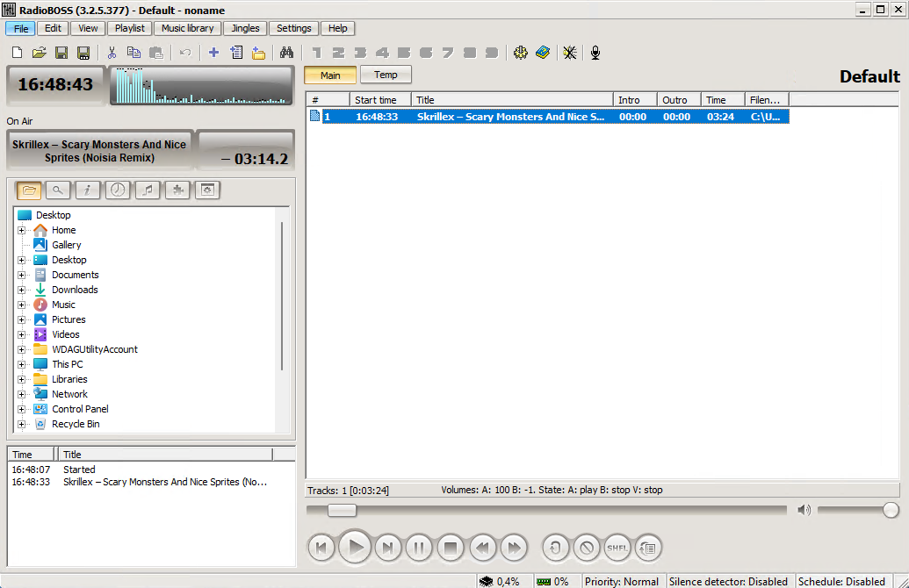Open the clock scheduler panel icon

point(117,190)
